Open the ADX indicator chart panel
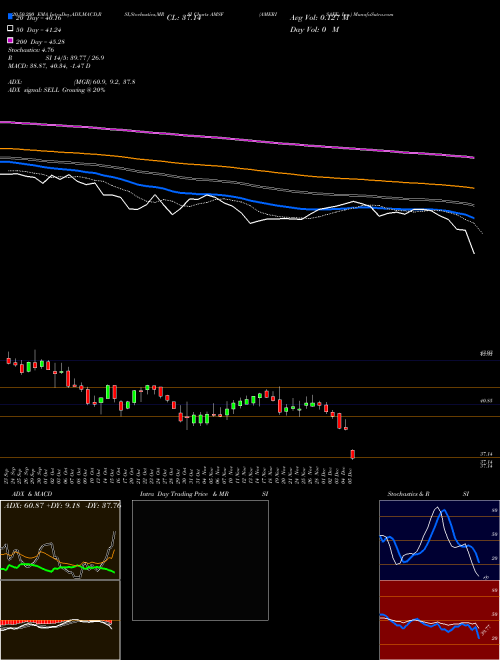500x660 pixels. point(60,540)
